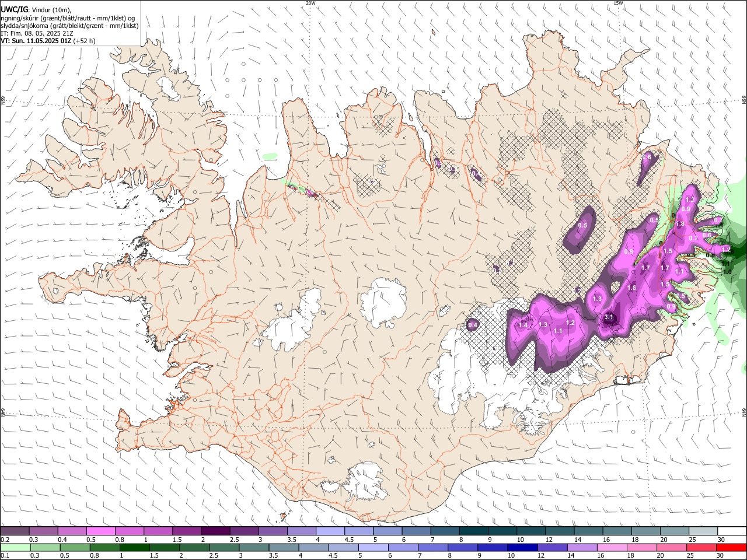Select the darkest purple swatch between 2 and 2.5, upper row
The width and height of the screenshot is (747, 560).
[215, 531]
